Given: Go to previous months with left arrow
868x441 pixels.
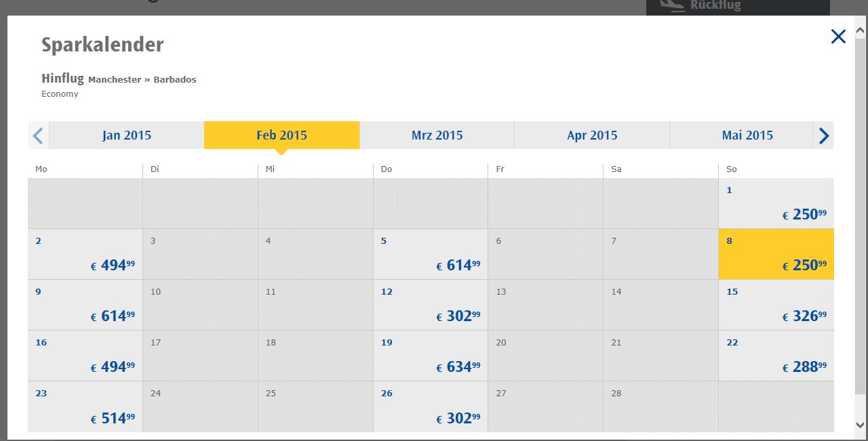Looking at the screenshot, I should tap(38, 135).
